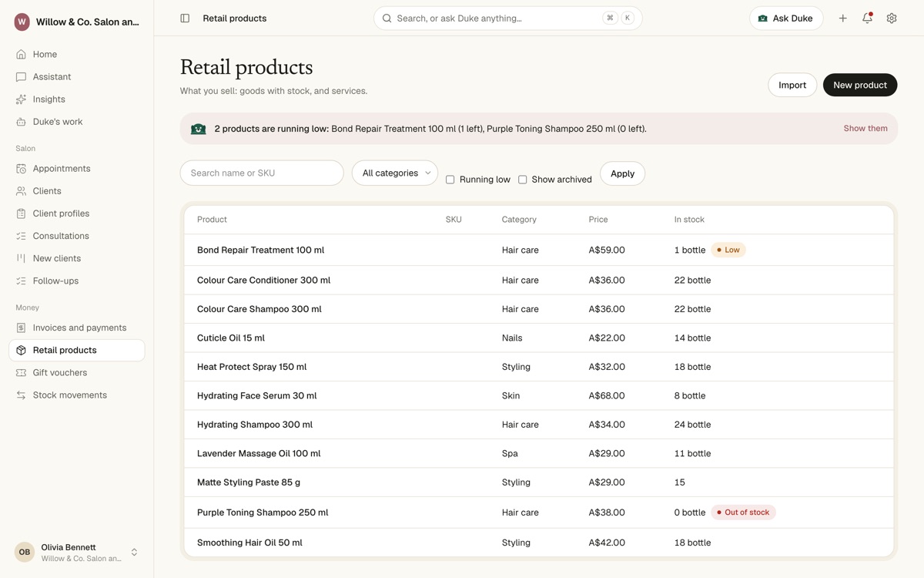Enable the Show archived checkbox
924x578 pixels.
tap(523, 180)
